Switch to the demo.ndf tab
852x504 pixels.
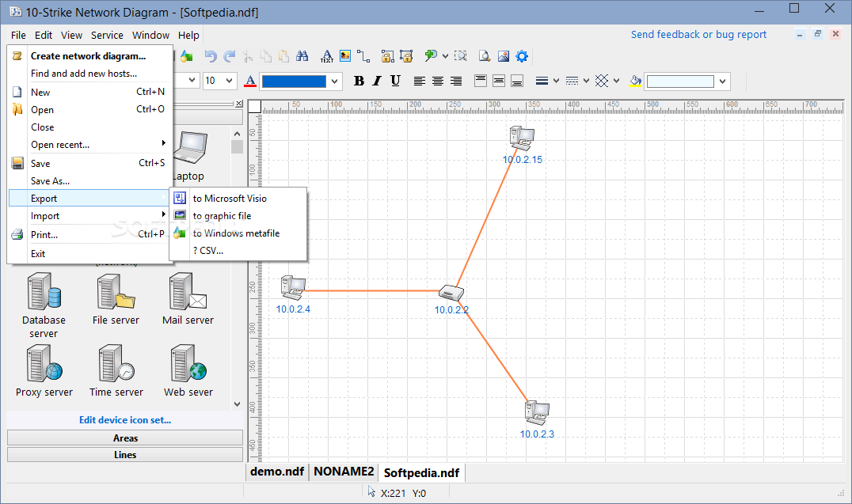pyautogui.click(x=277, y=472)
